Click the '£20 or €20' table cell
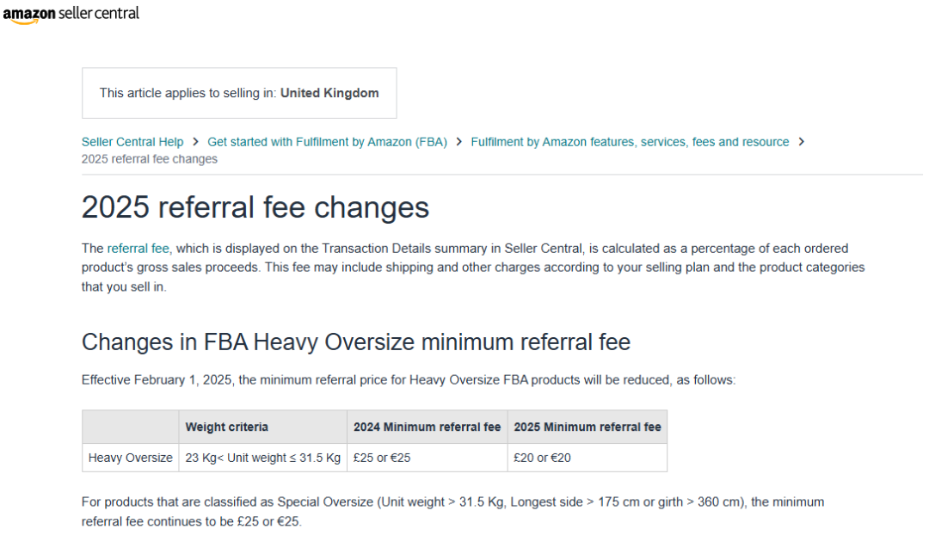Image resolution: width=929 pixels, height=560 pixels. [542, 458]
